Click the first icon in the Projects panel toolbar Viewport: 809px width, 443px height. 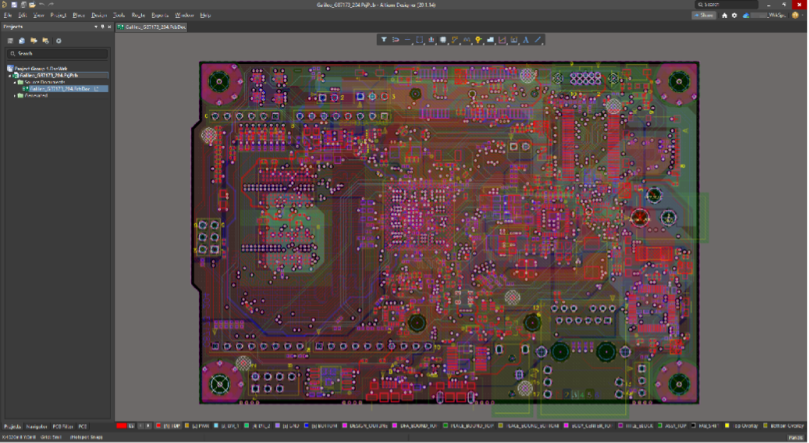coord(10,41)
